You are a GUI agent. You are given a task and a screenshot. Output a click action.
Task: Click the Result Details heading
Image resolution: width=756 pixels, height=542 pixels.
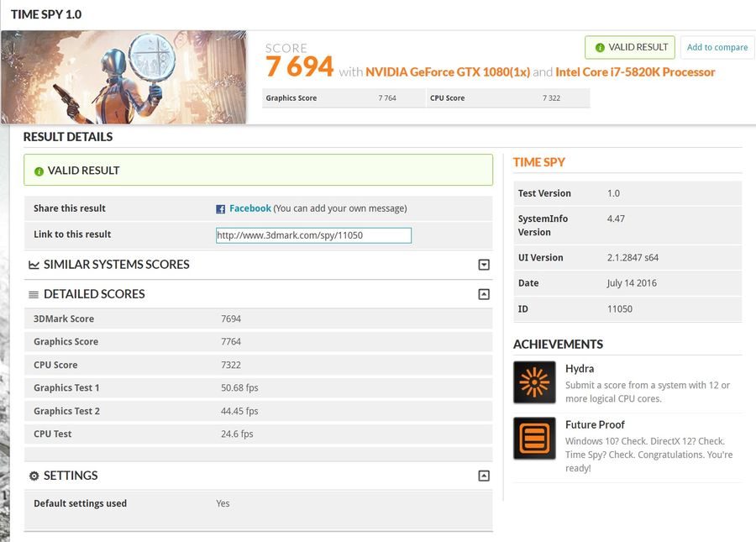(x=68, y=137)
